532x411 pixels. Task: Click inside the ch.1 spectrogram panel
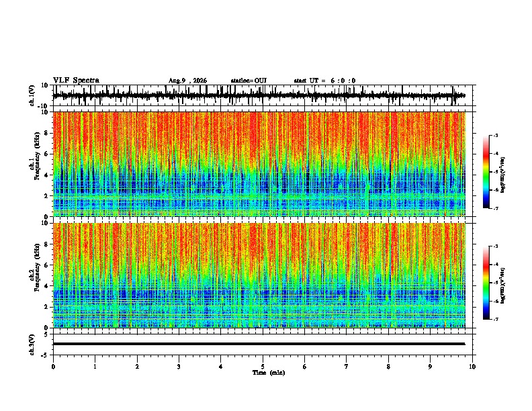[x=259, y=164]
